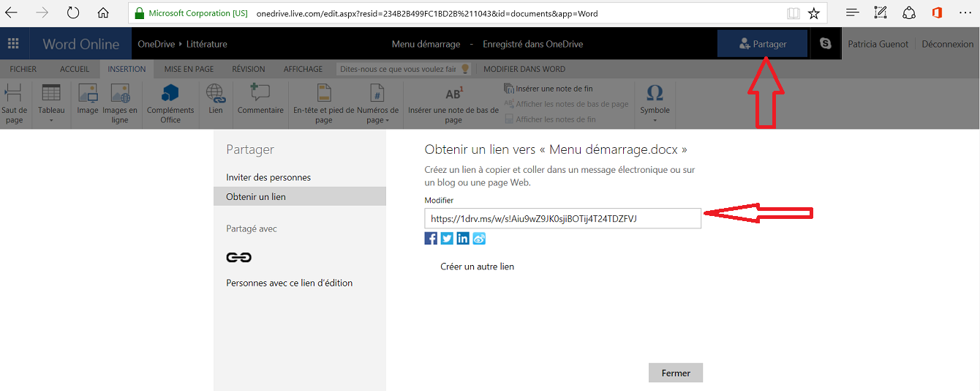This screenshot has width=980, height=391.
Task: Click the share link text field
Action: click(x=562, y=218)
